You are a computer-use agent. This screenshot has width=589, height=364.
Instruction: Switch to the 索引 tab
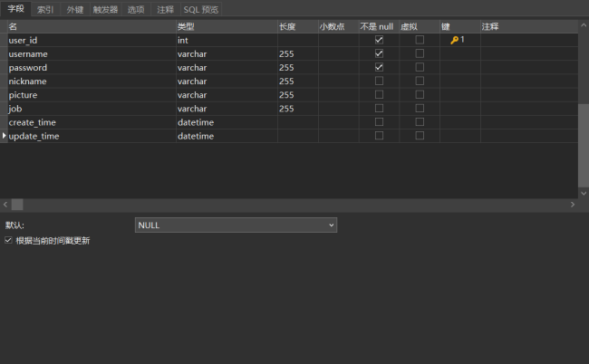coord(45,9)
